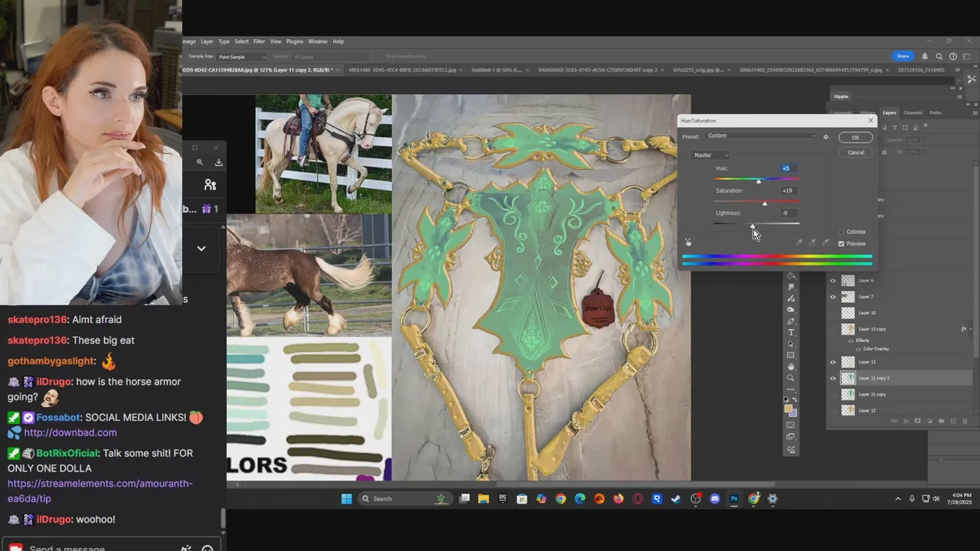Viewport: 980px width, 551px height.
Task: Select the Path Selection arrow tool
Action: (791, 344)
